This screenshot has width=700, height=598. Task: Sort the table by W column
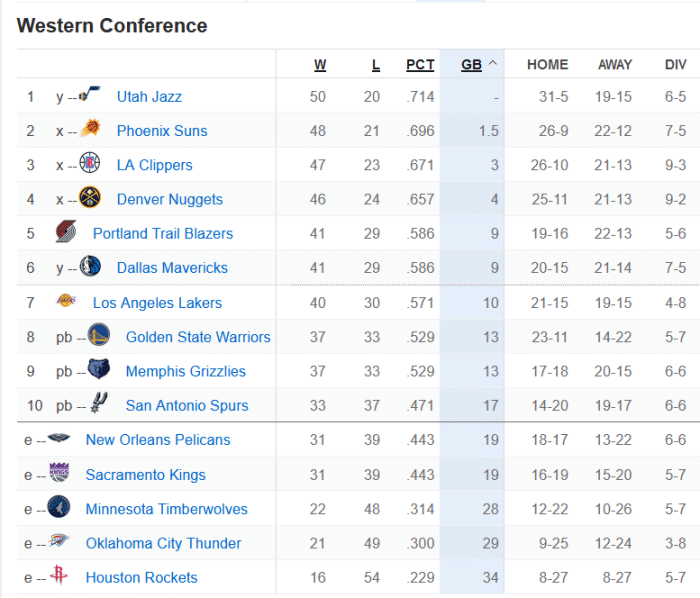pos(320,65)
